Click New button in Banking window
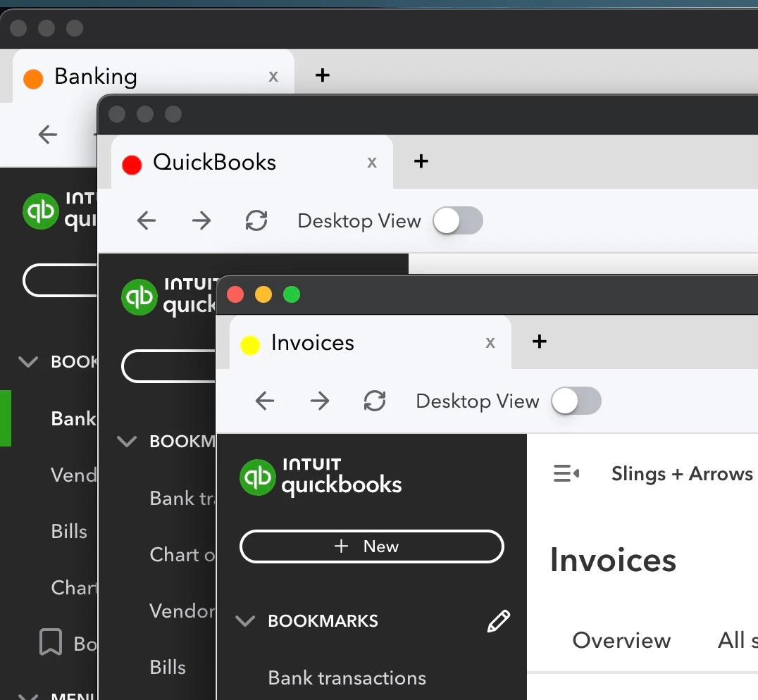The image size is (758, 700). click(x=60, y=280)
